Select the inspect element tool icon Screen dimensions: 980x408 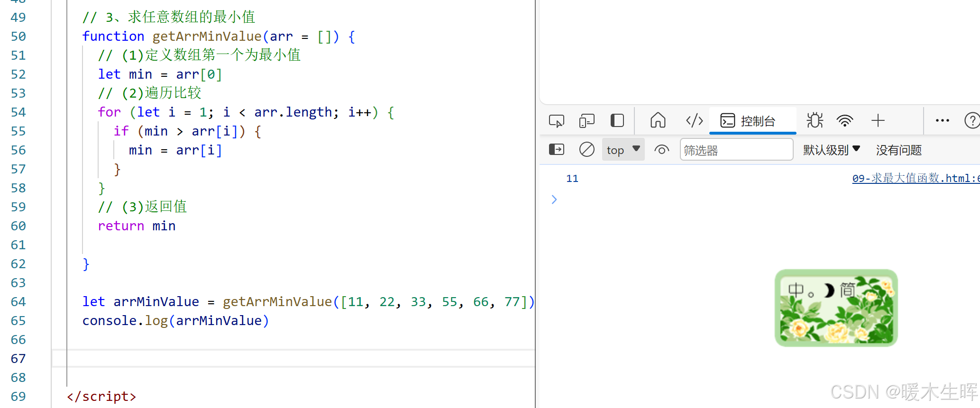pyautogui.click(x=556, y=121)
